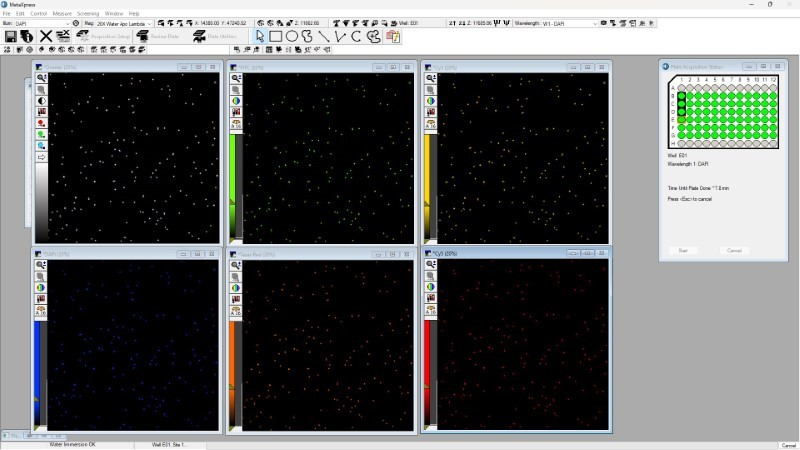This screenshot has width=800, height=450.
Task: Open the Help menu
Action: [134, 14]
